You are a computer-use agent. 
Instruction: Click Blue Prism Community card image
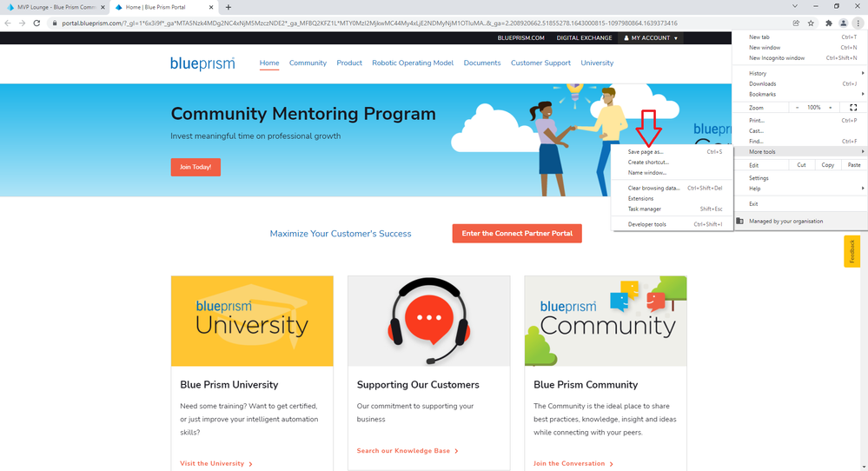(606, 321)
